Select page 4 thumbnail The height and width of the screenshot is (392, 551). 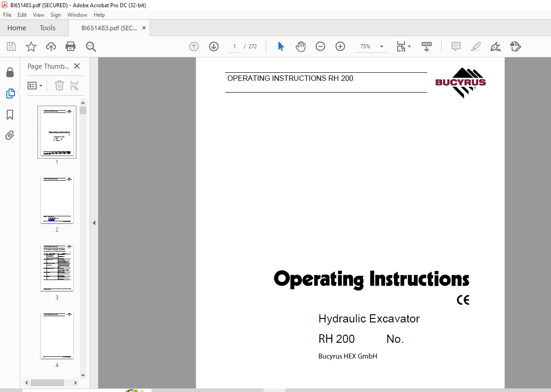pos(57,336)
